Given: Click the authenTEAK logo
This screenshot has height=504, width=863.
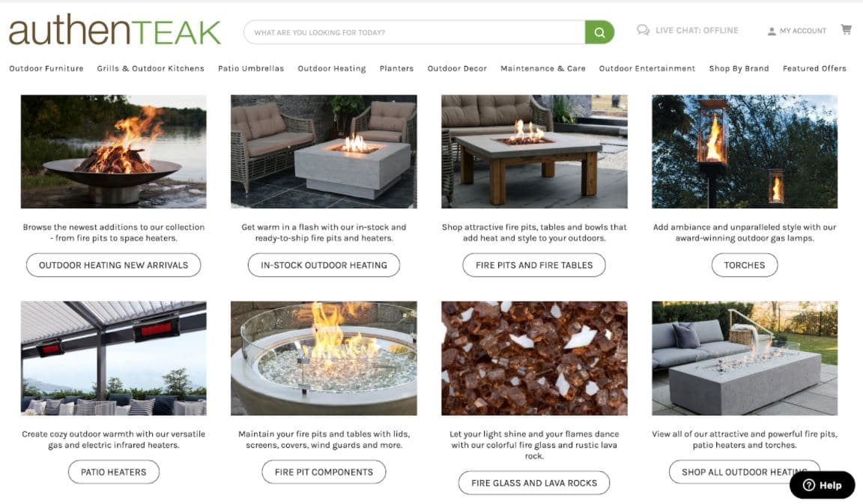Looking at the screenshot, I should click(x=115, y=30).
